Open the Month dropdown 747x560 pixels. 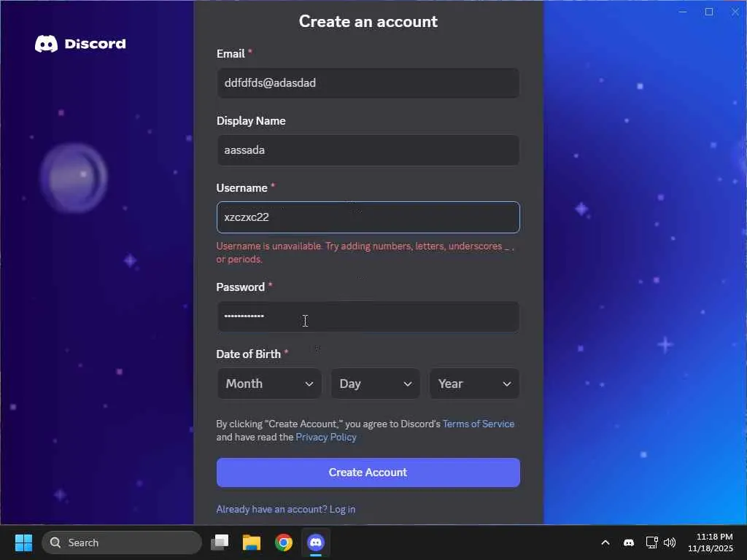(x=269, y=384)
